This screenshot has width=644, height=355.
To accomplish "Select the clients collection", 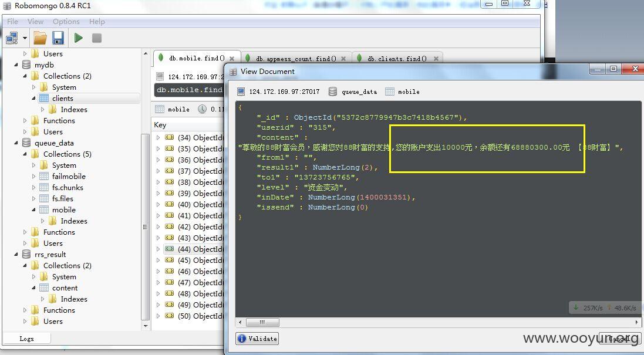I will coord(62,99).
